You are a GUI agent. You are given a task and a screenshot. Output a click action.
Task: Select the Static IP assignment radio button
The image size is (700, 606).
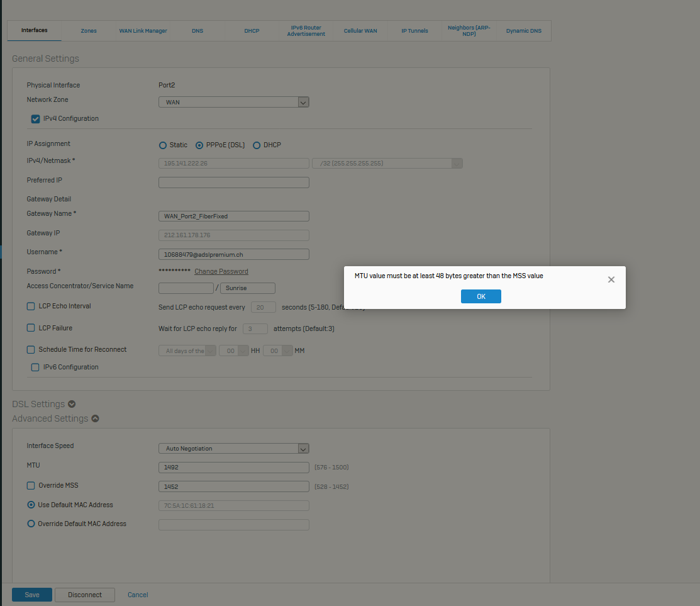pos(163,145)
